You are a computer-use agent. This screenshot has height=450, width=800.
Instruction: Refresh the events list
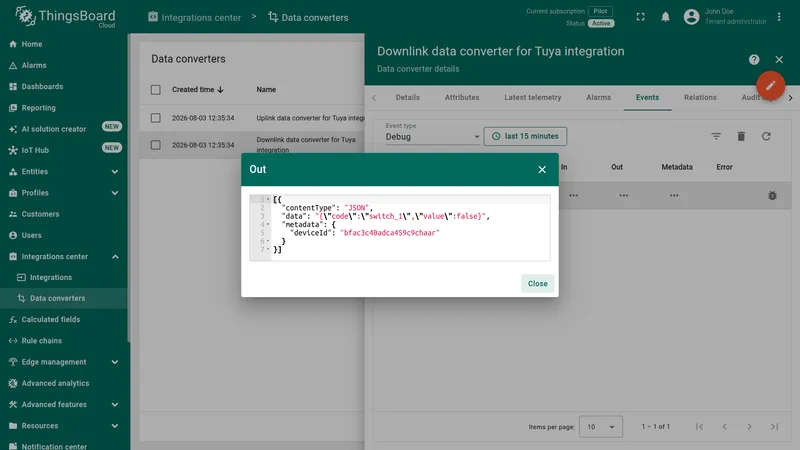tap(766, 136)
